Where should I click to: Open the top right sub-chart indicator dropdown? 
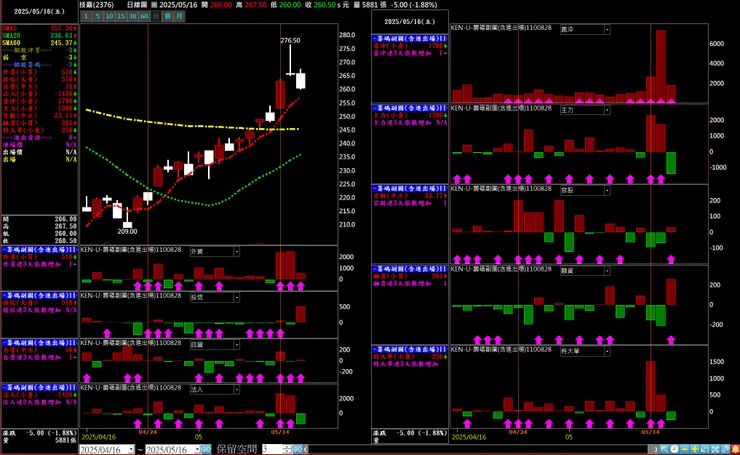coord(607,29)
